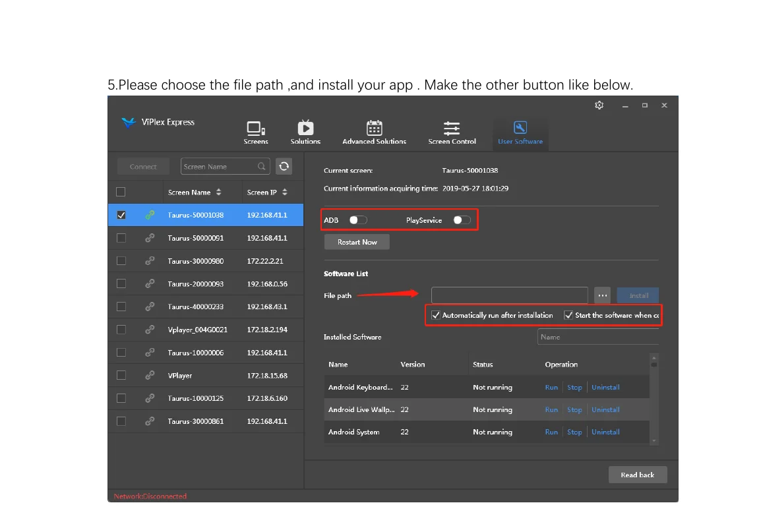Viewport: 761px width, 532px height.
Task: Uncheck Start the software when option
Action: [x=568, y=315]
